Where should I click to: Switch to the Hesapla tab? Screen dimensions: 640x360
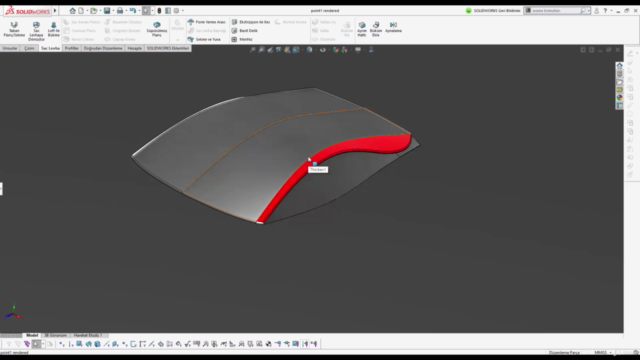[x=134, y=48]
